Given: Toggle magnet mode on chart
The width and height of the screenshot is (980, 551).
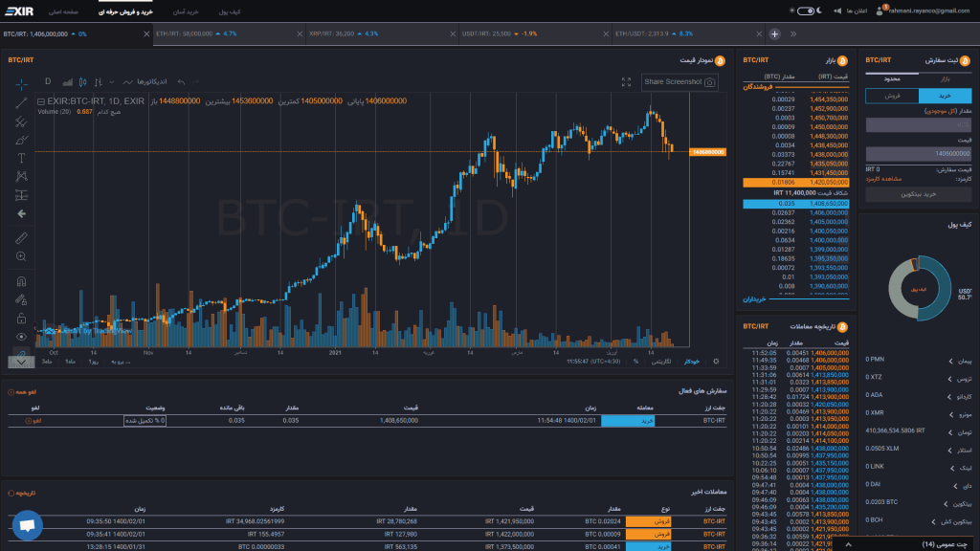Looking at the screenshot, I should [21, 281].
